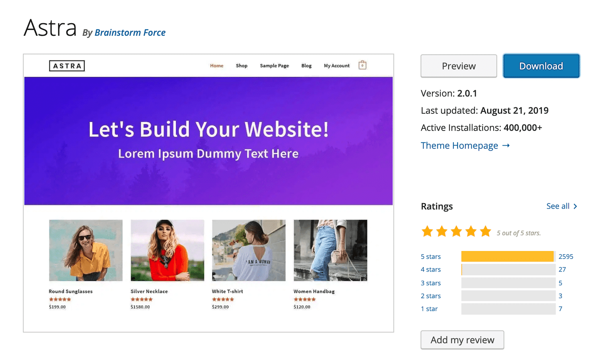
Task: Filter reviews by 1 star link
Action: (x=429, y=309)
